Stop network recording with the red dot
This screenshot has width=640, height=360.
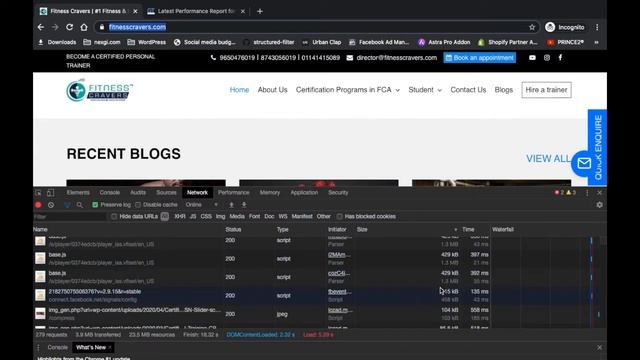pyautogui.click(x=38, y=205)
